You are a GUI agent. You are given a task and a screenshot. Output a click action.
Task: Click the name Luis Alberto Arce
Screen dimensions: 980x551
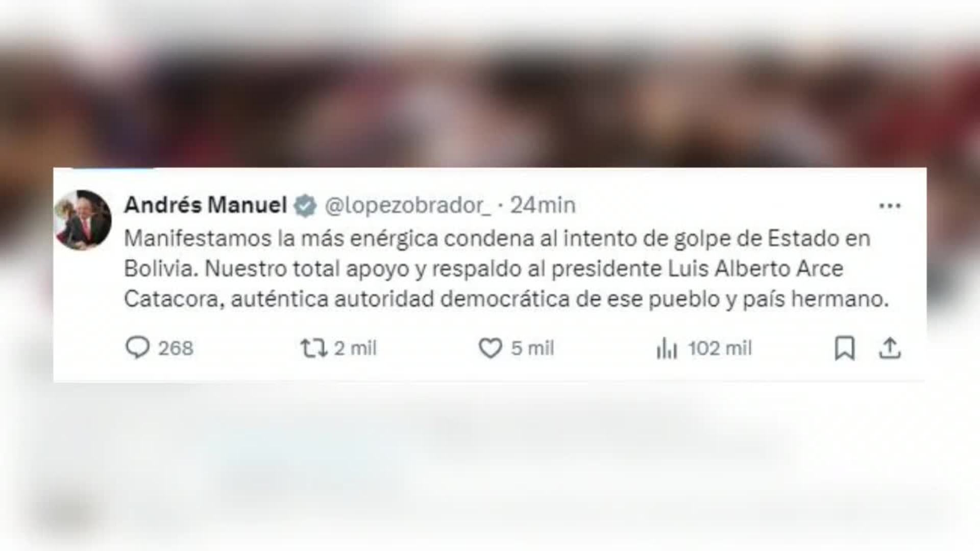click(756, 269)
